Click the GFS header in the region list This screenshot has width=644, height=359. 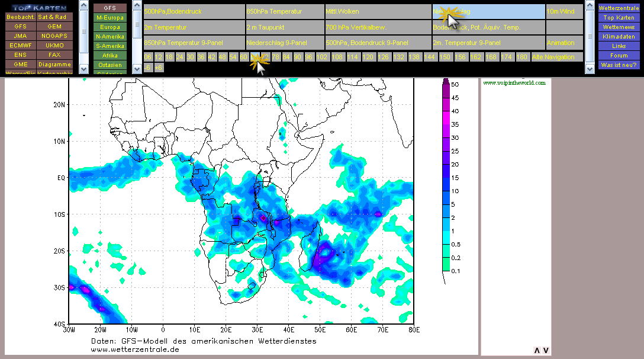click(x=110, y=8)
